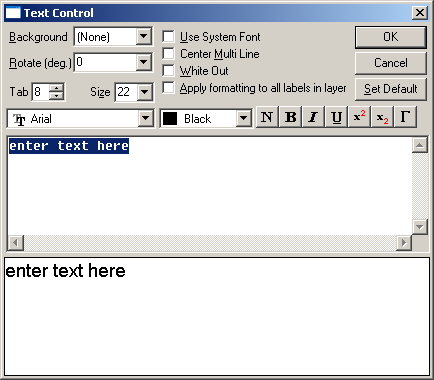This screenshot has height=380, width=434.
Task: Open the Arial font dropdown
Action: pos(146,118)
